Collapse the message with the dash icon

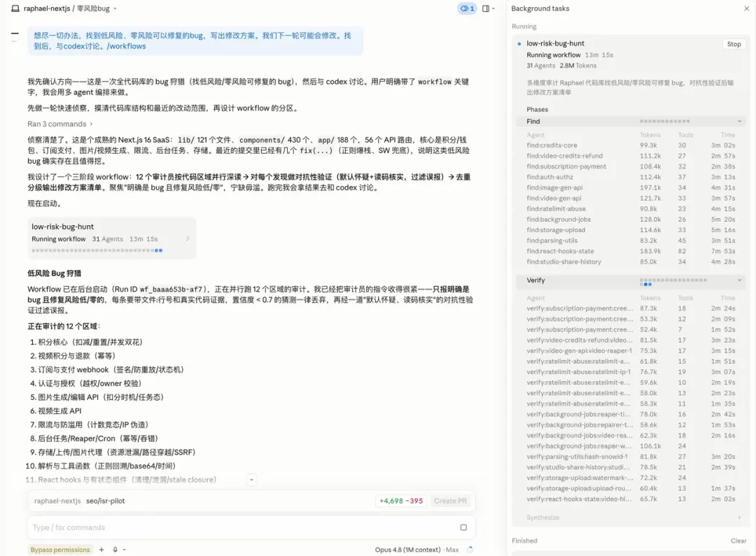pos(15,34)
